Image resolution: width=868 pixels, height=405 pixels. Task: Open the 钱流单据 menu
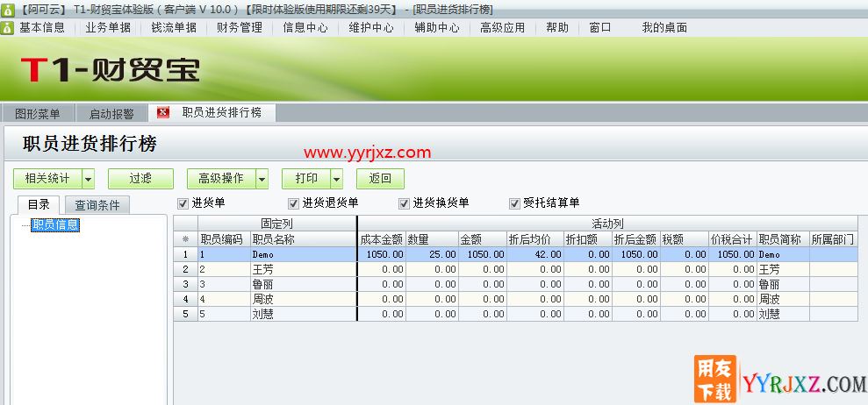(x=174, y=27)
